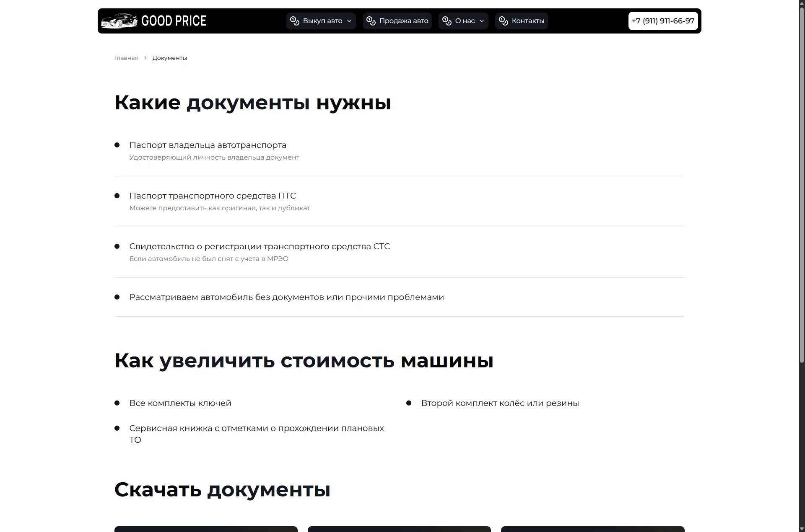Click the car logo in the header
This screenshot has height=532, width=805.
tap(119, 21)
